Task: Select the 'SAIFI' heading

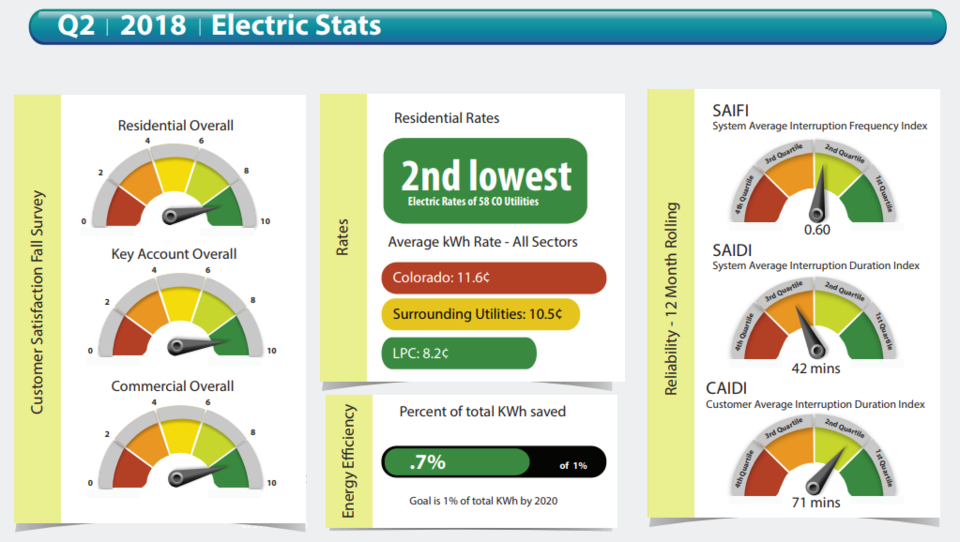Action: point(730,111)
